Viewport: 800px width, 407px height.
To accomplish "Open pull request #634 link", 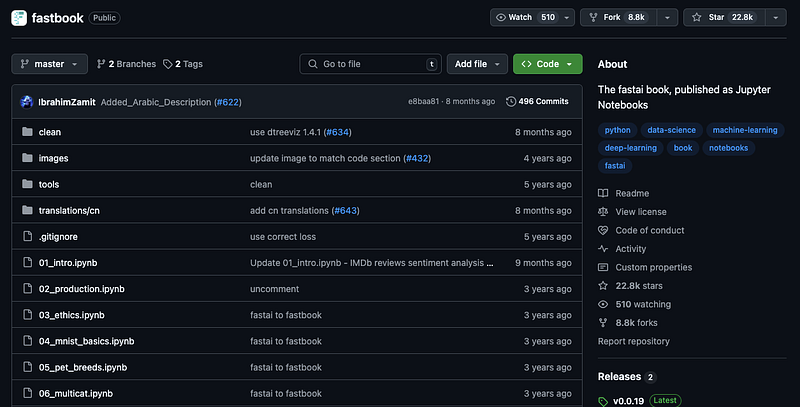I will click(x=337, y=132).
